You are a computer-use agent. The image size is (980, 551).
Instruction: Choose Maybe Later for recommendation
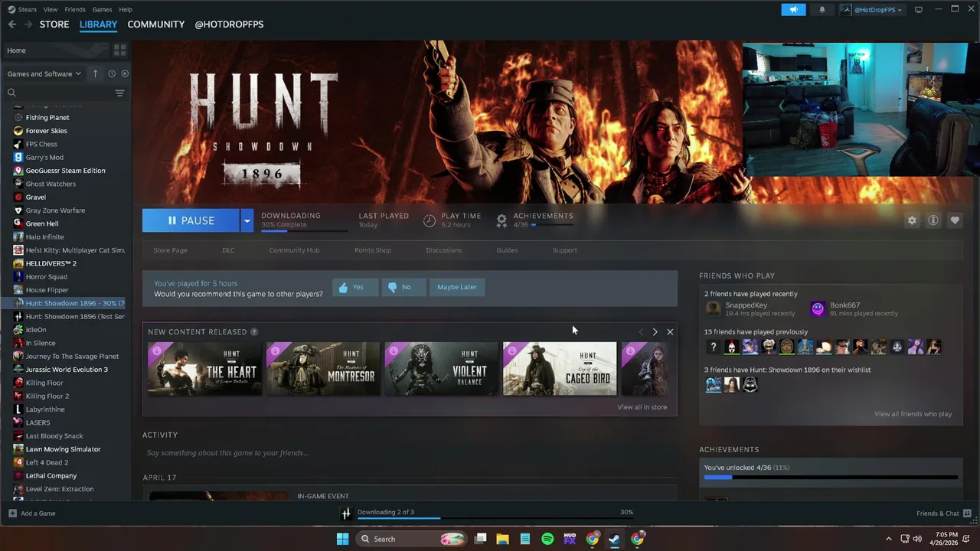click(457, 287)
